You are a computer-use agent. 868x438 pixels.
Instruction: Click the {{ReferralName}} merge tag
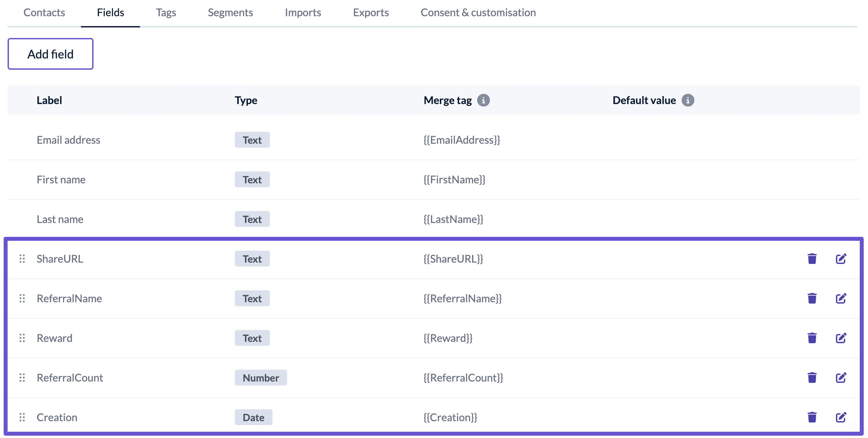pyautogui.click(x=462, y=299)
